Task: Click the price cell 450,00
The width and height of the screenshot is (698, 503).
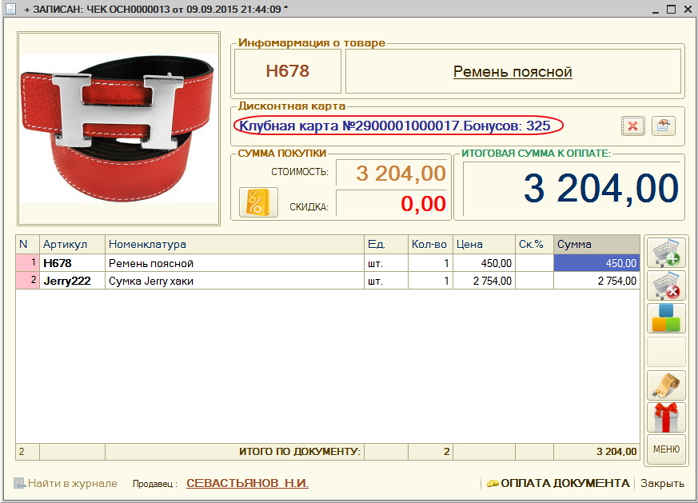Action: pos(484,263)
